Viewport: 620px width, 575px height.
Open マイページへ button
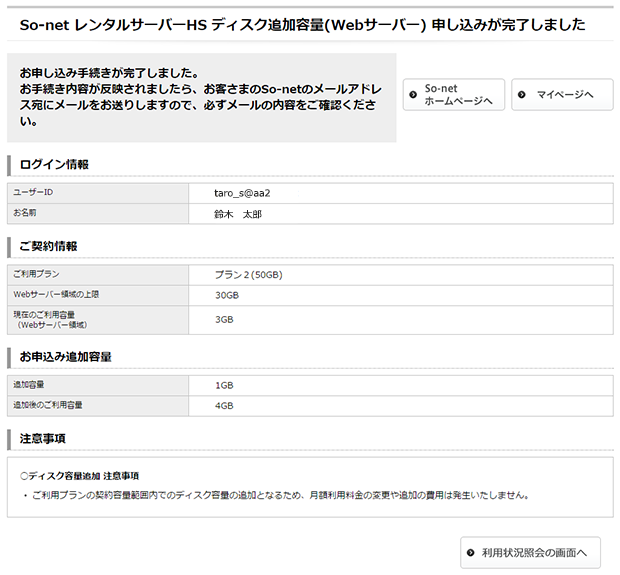[x=562, y=94]
